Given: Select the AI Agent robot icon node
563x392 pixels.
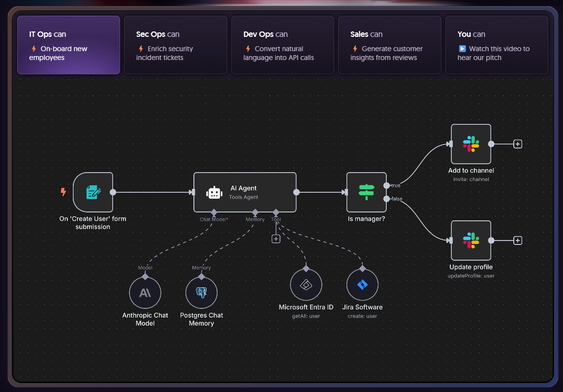Looking at the screenshot, I should tap(215, 192).
